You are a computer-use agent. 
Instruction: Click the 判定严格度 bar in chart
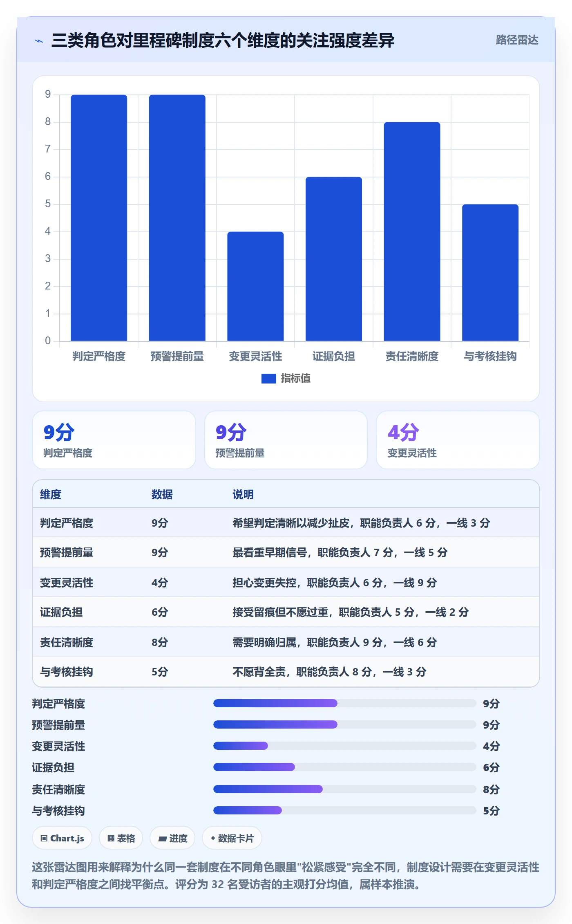tap(99, 218)
